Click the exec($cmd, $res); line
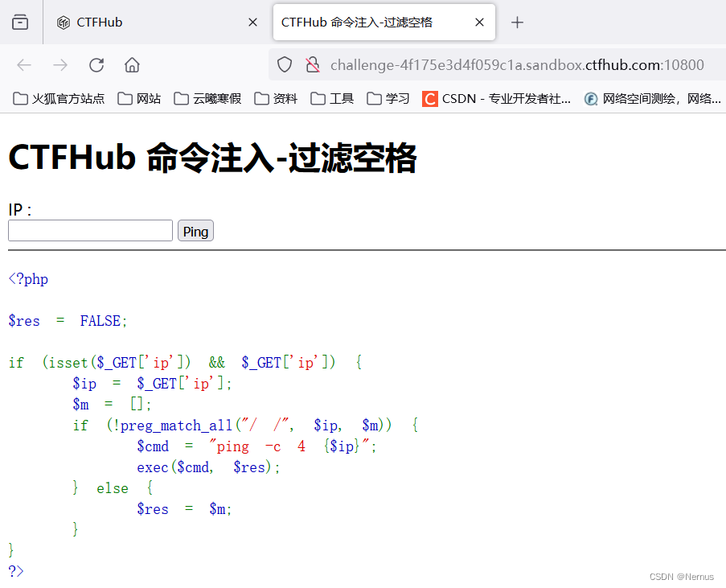This screenshot has height=588, width=726. point(208,467)
